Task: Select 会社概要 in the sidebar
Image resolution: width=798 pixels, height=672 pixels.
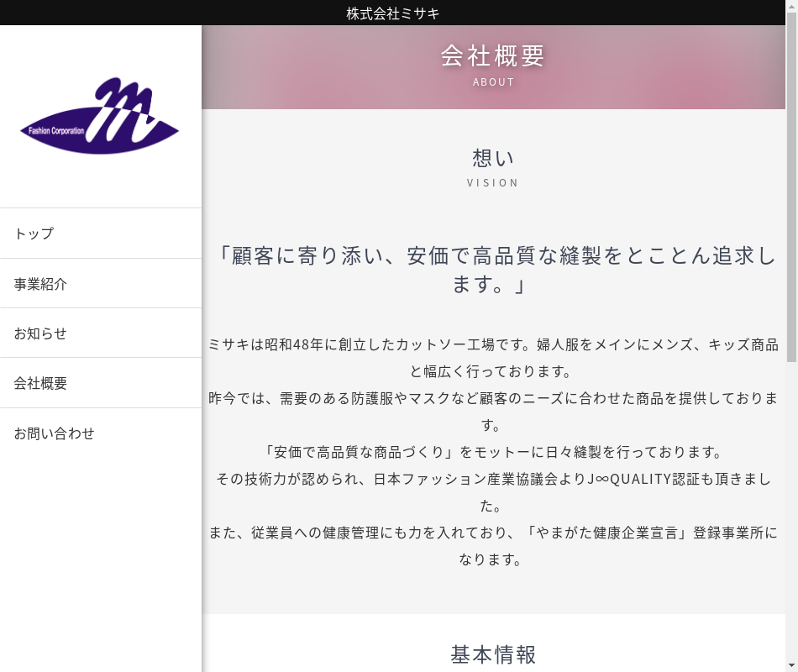Action: click(40, 384)
